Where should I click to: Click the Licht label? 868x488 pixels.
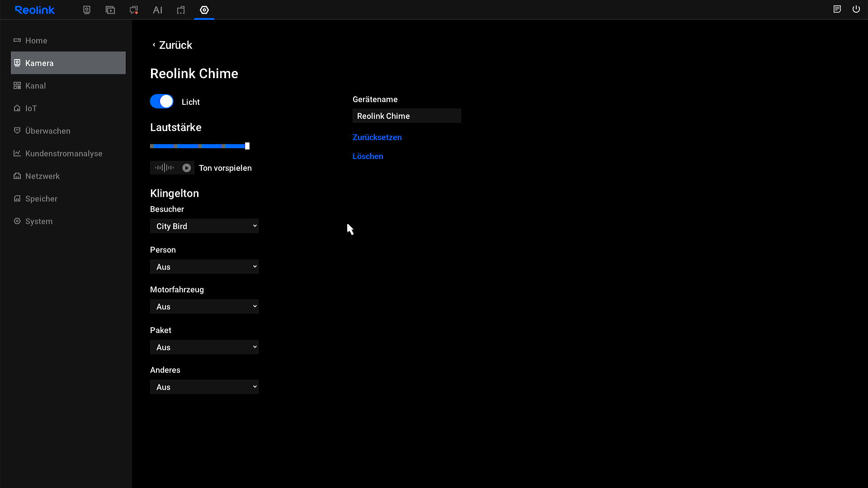tap(190, 102)
